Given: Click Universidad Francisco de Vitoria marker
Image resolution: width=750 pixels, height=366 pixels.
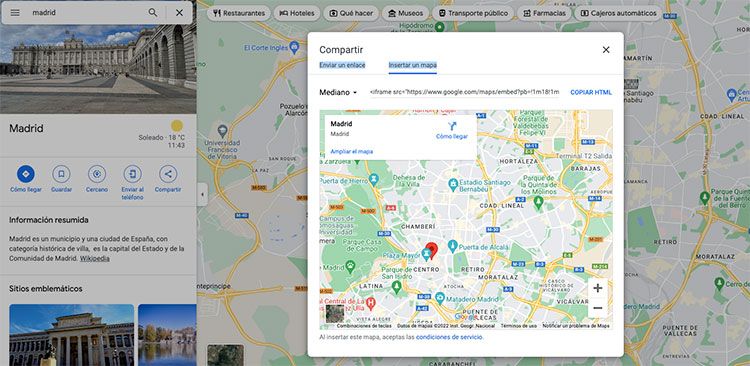Looking at the screenshot, I should click(x=222, y=131).
